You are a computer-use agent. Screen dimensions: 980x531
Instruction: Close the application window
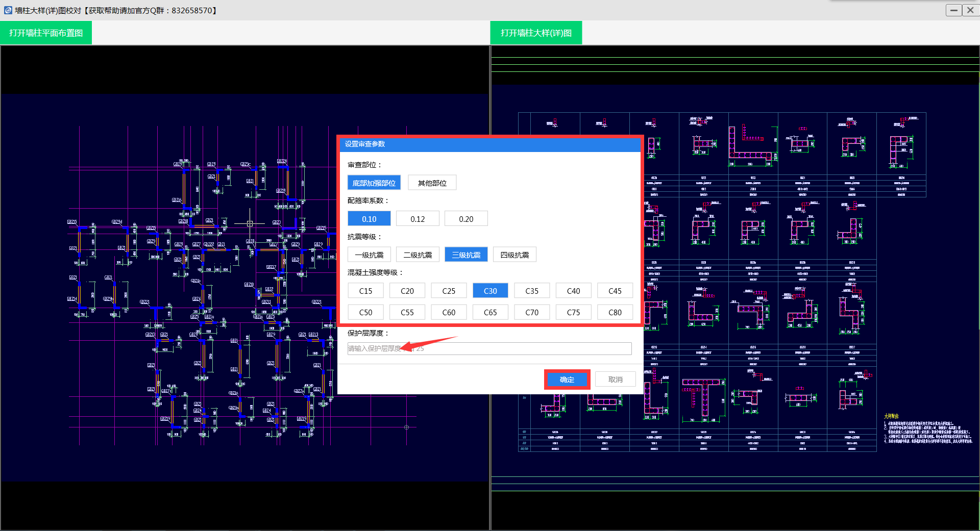tap(970, 10)
